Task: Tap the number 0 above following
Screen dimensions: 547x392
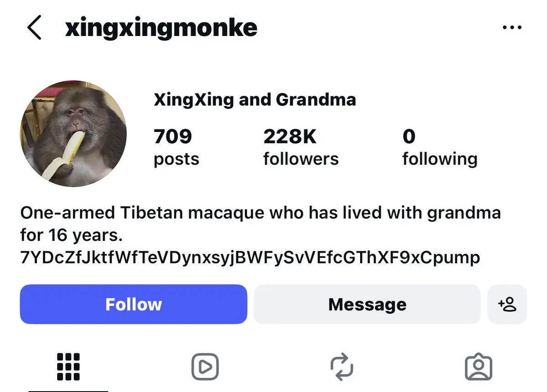Action: [x=409, y=136]
